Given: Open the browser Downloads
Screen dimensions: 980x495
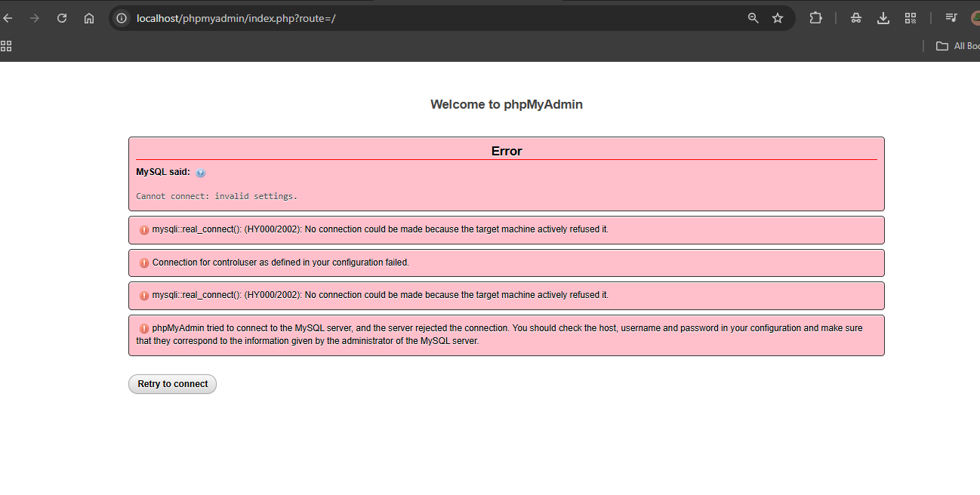Looking at the screenshot, I should click(x=883, y=18).
